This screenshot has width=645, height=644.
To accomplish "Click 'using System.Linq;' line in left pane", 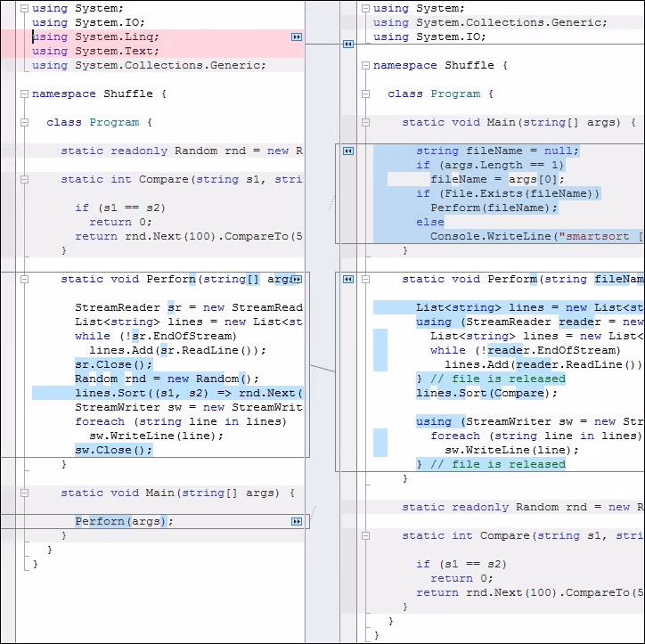I will pos(95,37).
